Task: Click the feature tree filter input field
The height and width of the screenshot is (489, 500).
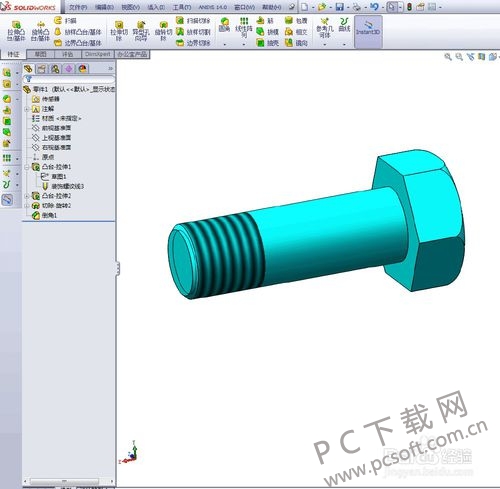Action: [69, 79]
